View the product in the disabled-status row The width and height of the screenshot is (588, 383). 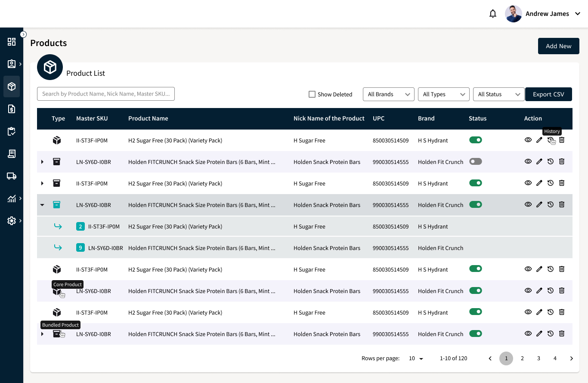click(x=528, y=161)
